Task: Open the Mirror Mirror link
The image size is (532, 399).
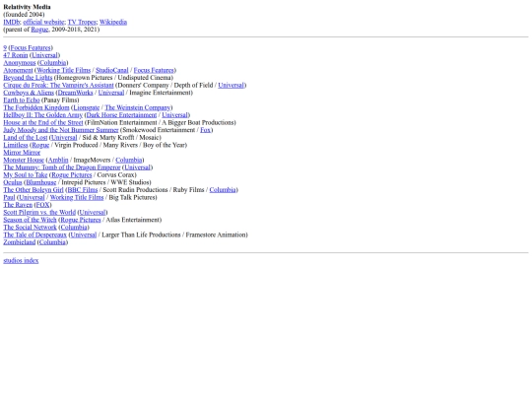Action: click(22, 153)
